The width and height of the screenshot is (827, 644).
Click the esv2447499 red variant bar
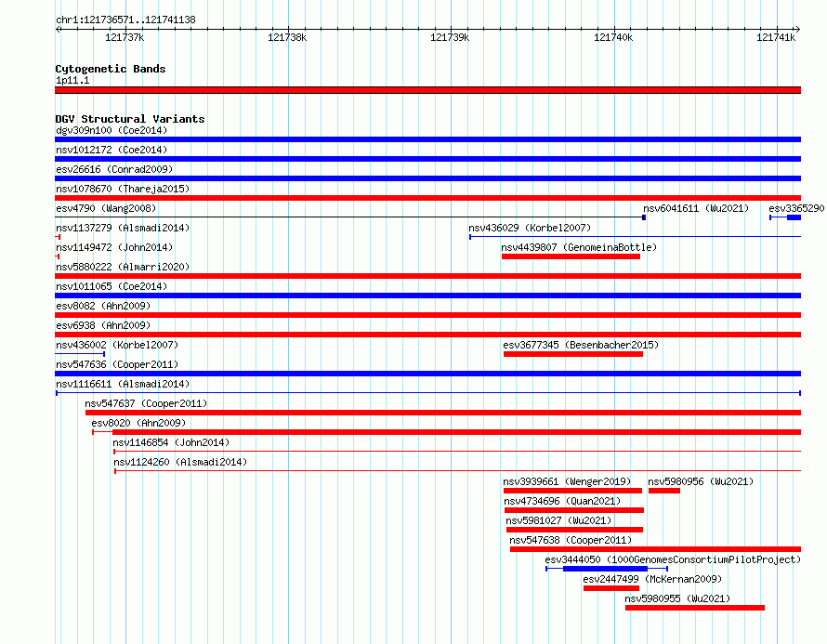611,588
